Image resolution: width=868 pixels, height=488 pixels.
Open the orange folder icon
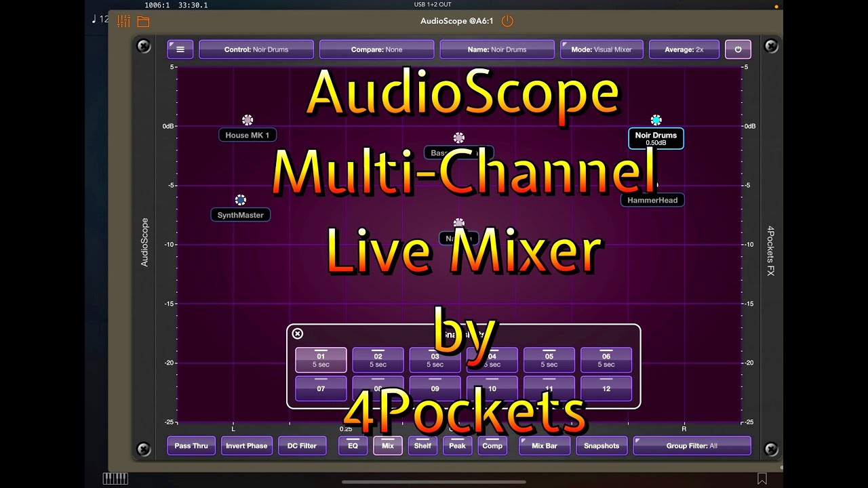pos(143,21)
